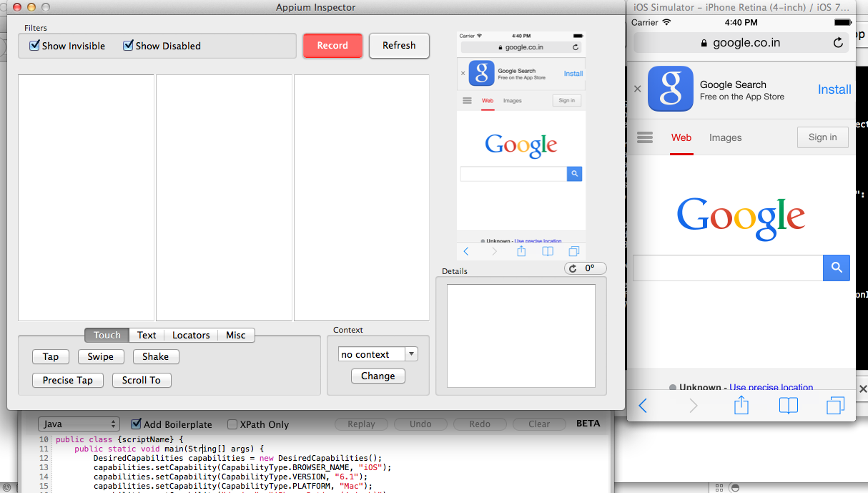The width and height of the screenshot is (868, 493).
Task: Click the search magnifier in inspector screenshot preview
Action: tap(575, 174)
